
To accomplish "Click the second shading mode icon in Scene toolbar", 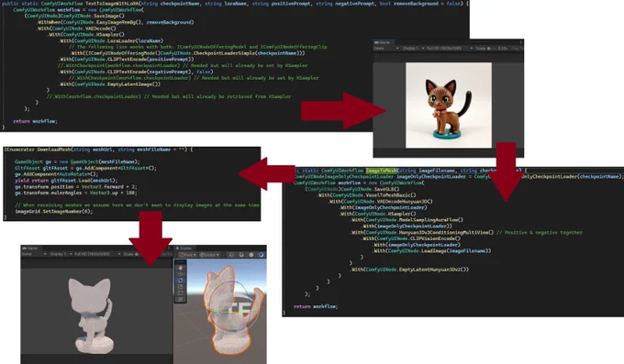I will (241, 255).
